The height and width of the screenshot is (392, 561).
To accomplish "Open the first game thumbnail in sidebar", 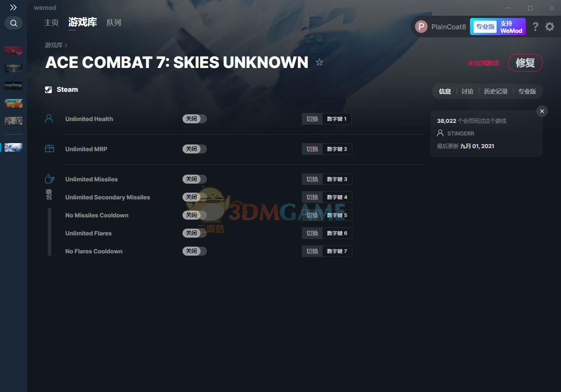I will tap(14, 50).
